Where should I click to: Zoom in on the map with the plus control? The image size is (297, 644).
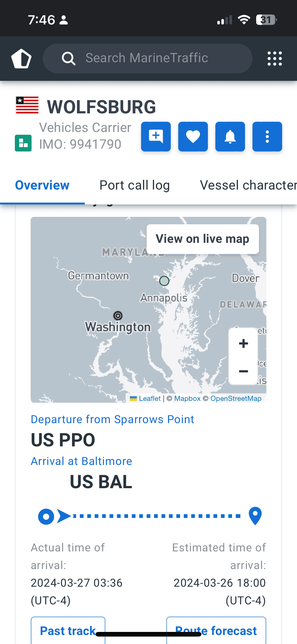[x=243, y=343]
